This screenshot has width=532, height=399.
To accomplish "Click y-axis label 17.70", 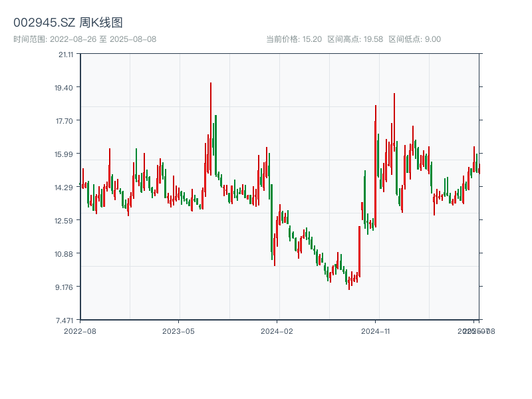I will pos(65,121).
